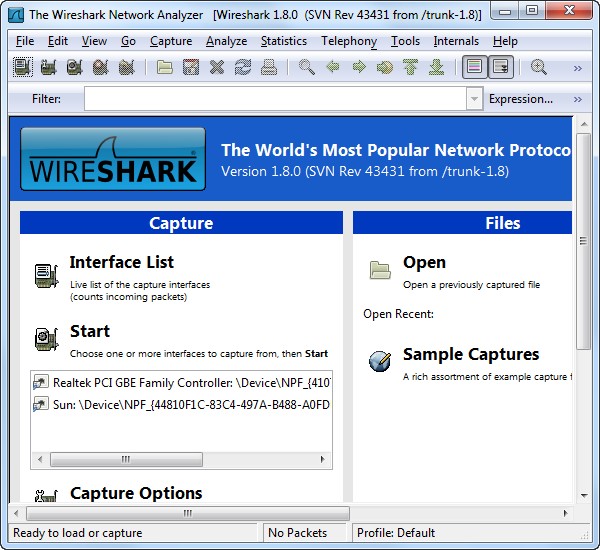
Task: Find a packet with the magnifier icon
Action: 307,67
